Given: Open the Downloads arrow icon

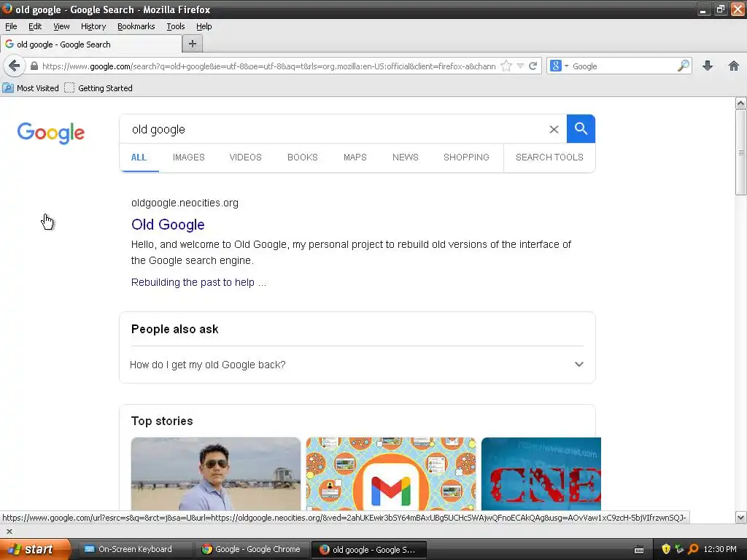Looking at the screenshot, I should [708, 66].
